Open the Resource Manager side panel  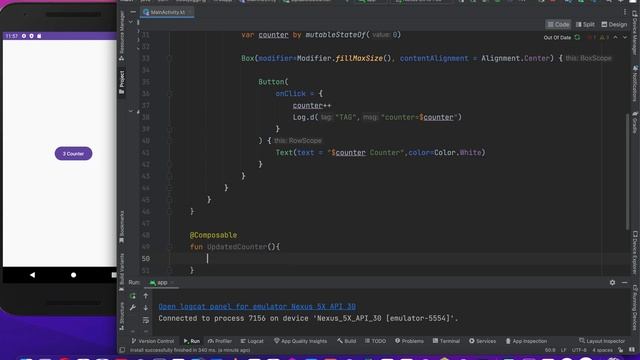122,36
